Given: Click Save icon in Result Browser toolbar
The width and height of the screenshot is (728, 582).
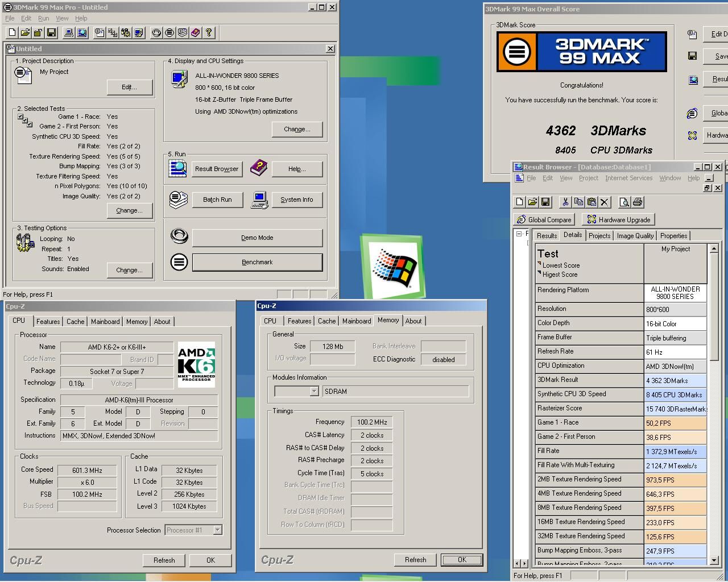Looking at the screenshot, I should click(545, 202).
